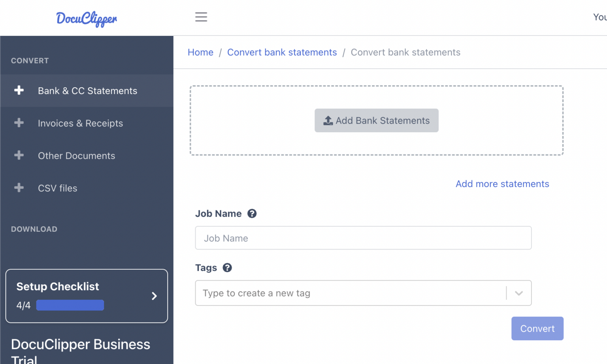Click the plus icon beside Bank & CC Statements
Screen dimensions: 607x364
(19, 90)
